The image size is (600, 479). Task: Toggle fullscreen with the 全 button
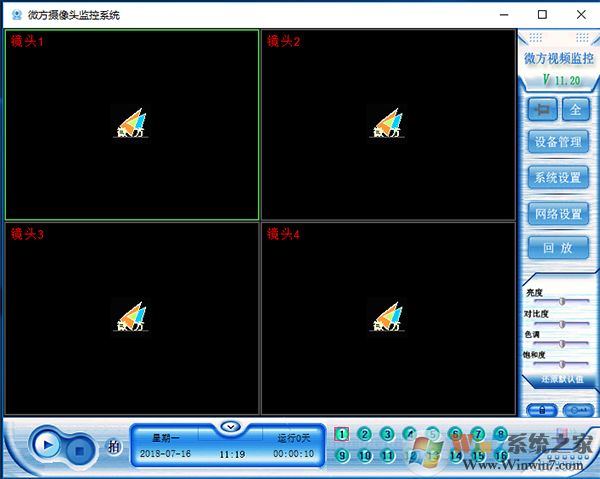click(576, 109)
